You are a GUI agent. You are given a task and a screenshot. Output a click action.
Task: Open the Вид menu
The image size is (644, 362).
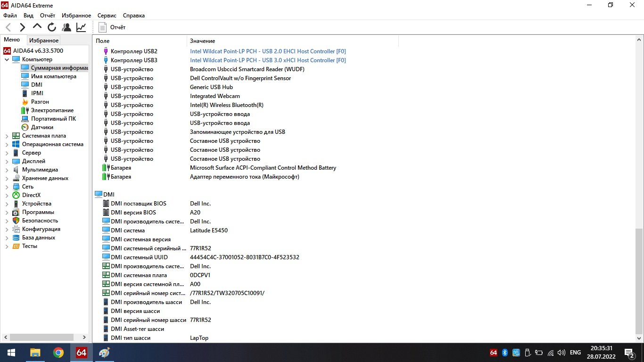point(28,16)
